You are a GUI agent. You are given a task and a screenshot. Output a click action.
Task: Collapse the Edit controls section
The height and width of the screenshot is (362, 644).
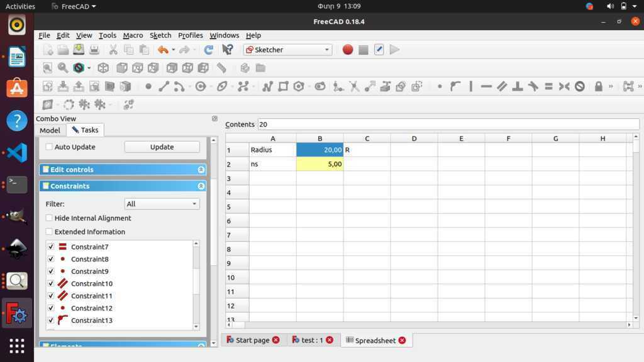point(201,170)
